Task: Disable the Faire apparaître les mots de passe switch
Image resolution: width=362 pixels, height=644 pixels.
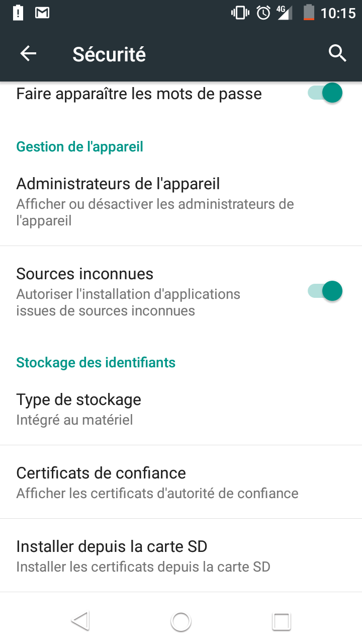Action: coord(325,94)
